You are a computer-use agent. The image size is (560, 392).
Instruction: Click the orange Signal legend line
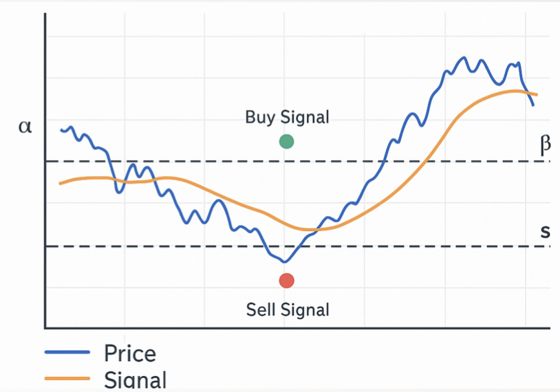pyautogui.click(x=67, y=378)
